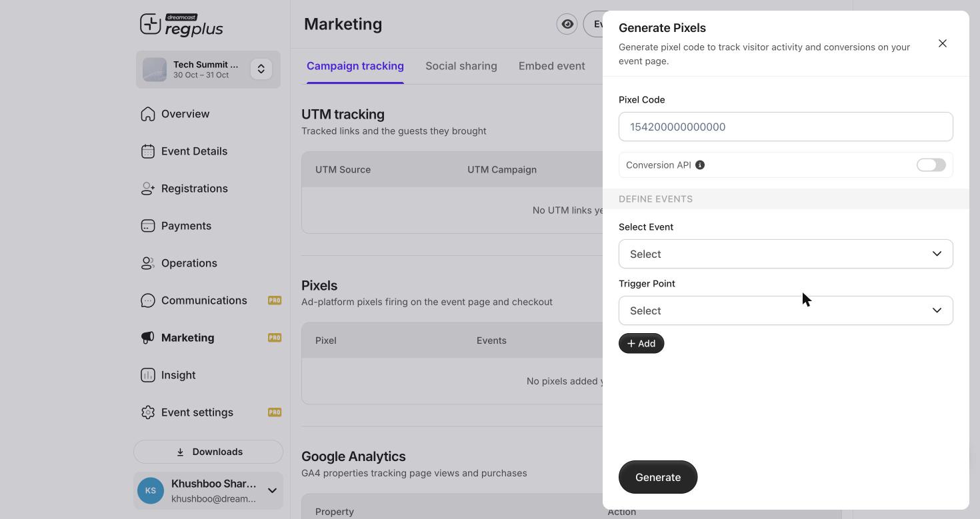Screen dimensions: 980x519
Task: Click the Tech Summit event thumbnail
Action: [155, 69]
